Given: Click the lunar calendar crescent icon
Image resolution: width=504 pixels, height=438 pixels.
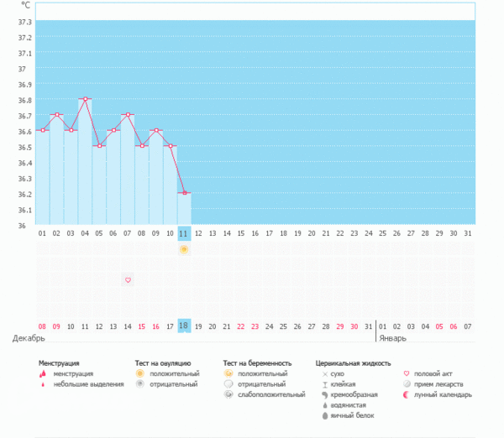Looking at the screenshot, I should (x=407, y=394).
